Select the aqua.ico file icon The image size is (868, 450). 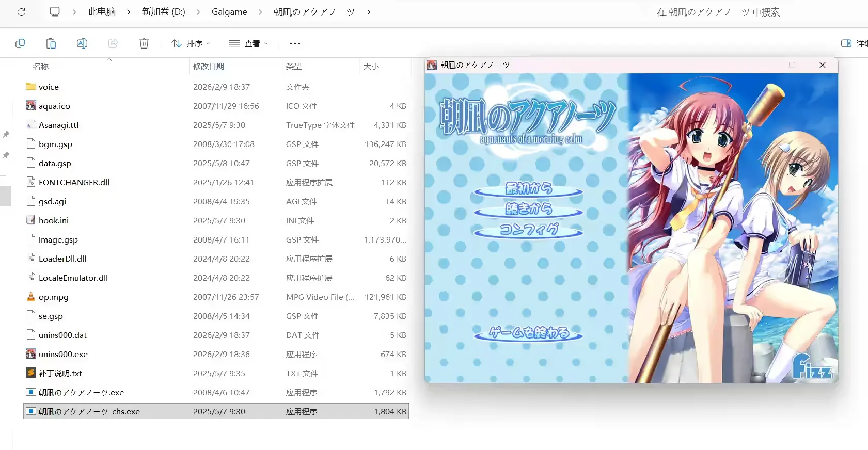pos(31,106)
